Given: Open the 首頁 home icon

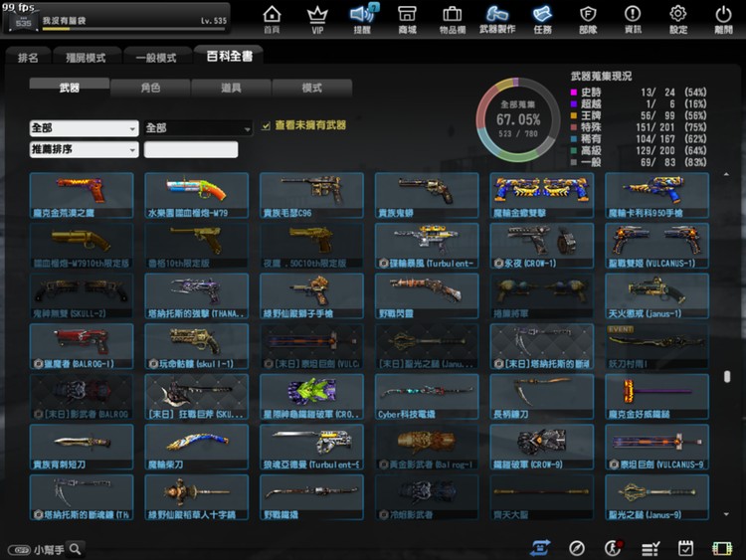Looking at the screenshot, I should coord(272,18).
